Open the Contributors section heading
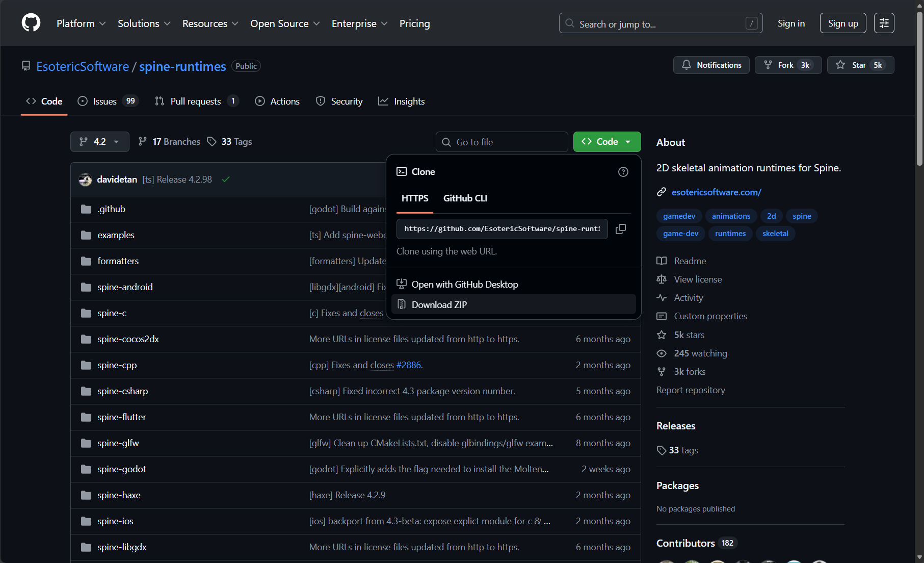 coord(685,543)
